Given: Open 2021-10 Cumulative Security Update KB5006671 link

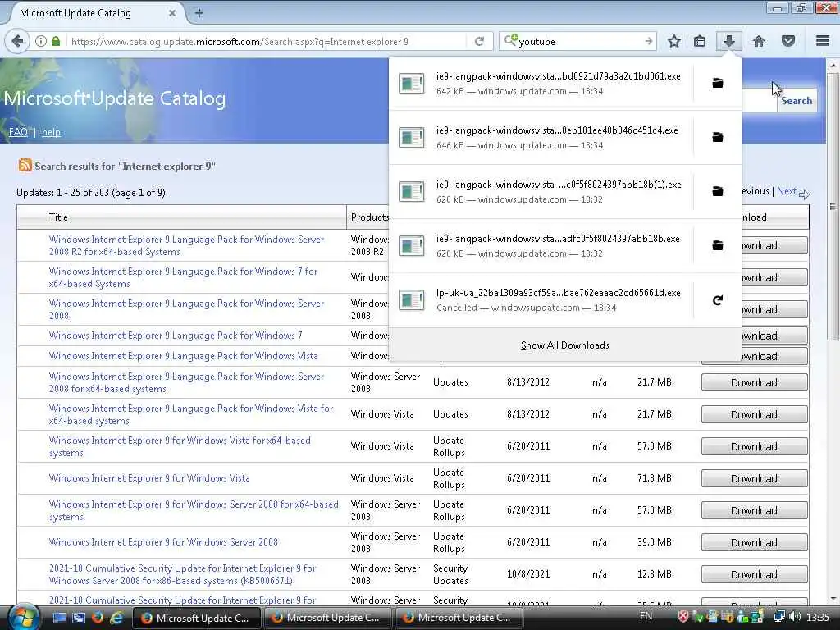Looking at the screenshot, I should 183,574.
